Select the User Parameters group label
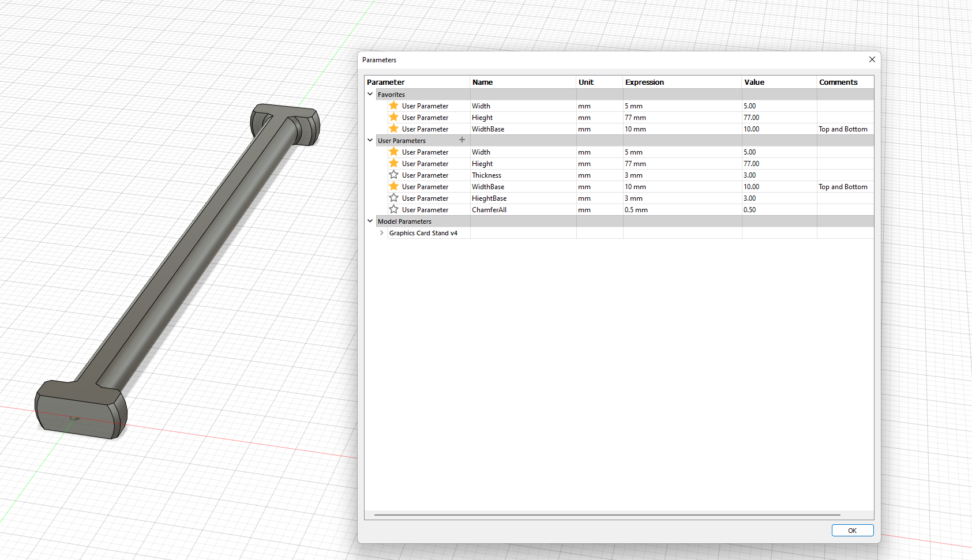 [401, 141]
